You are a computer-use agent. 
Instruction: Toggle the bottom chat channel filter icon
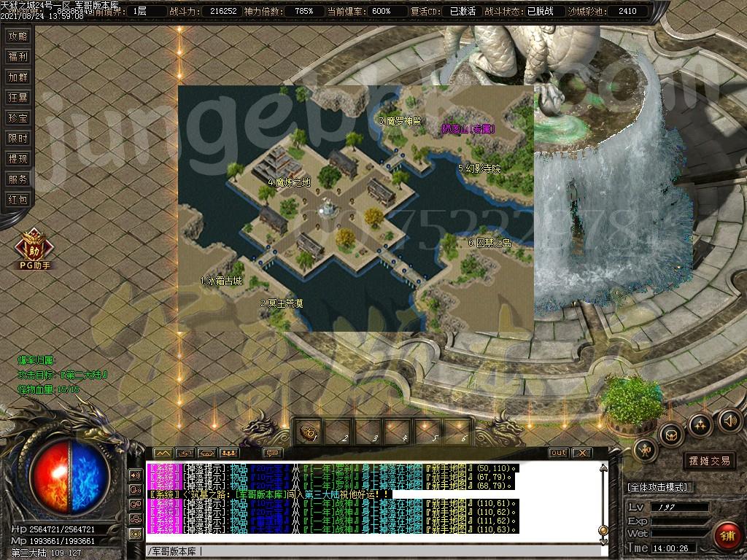(136, 534)
